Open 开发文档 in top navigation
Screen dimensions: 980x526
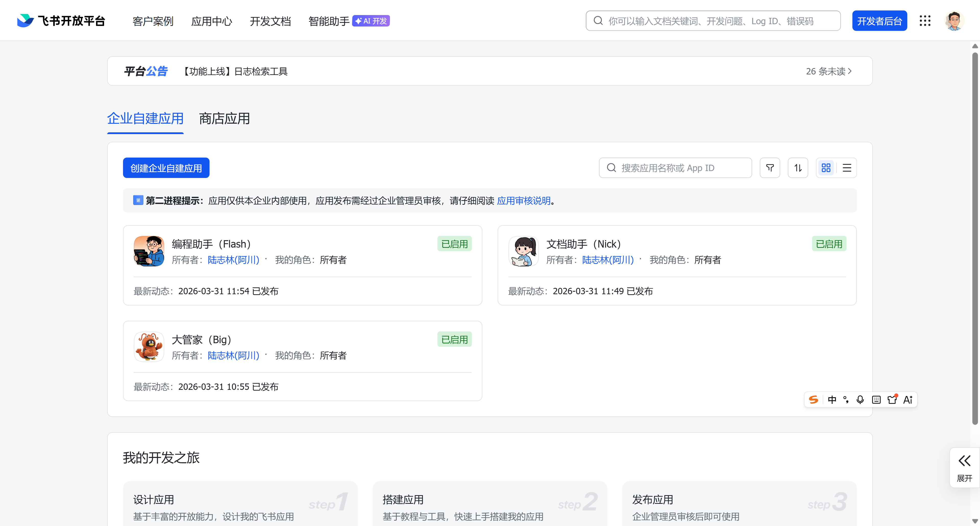coord(270,21)
